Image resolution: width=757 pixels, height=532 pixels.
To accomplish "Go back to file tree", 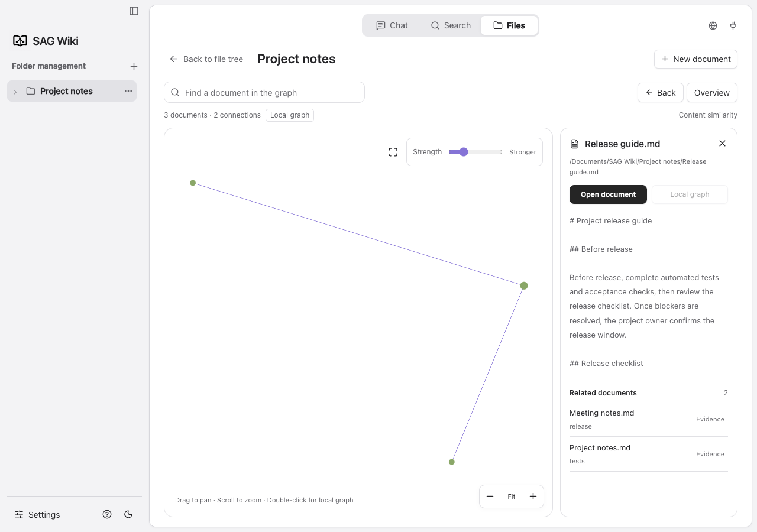I will coord(206,59).
